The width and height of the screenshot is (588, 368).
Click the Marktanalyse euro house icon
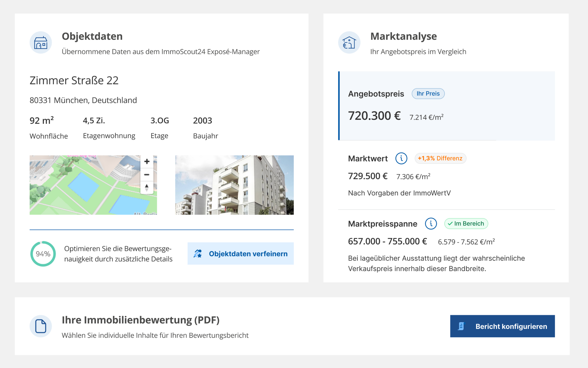pos(349,42)
